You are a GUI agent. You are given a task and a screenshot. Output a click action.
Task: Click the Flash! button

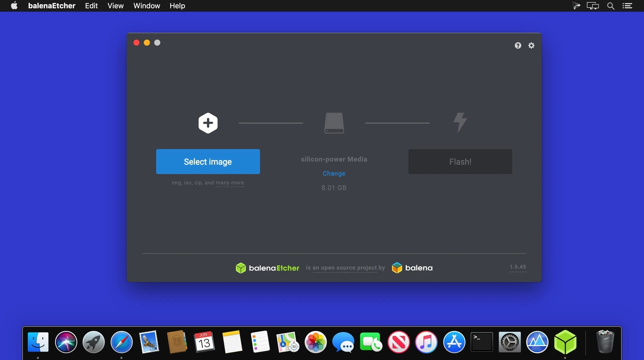(460, 161)
